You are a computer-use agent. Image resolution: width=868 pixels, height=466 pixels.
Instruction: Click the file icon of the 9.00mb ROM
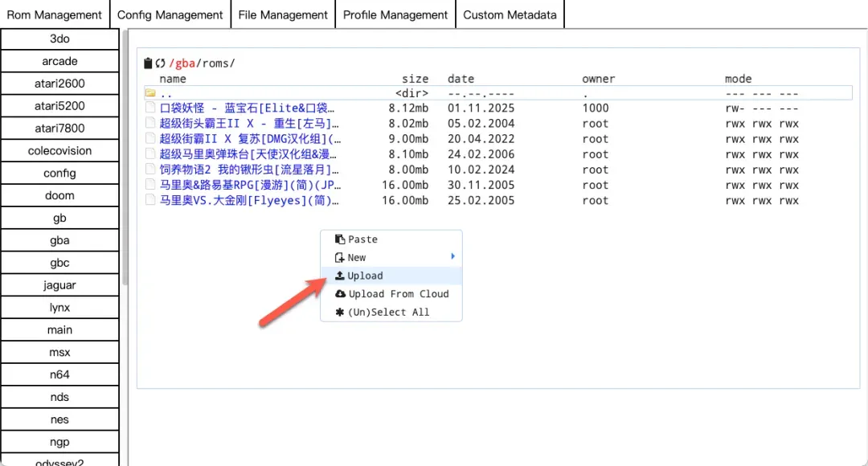click(149, 139)
